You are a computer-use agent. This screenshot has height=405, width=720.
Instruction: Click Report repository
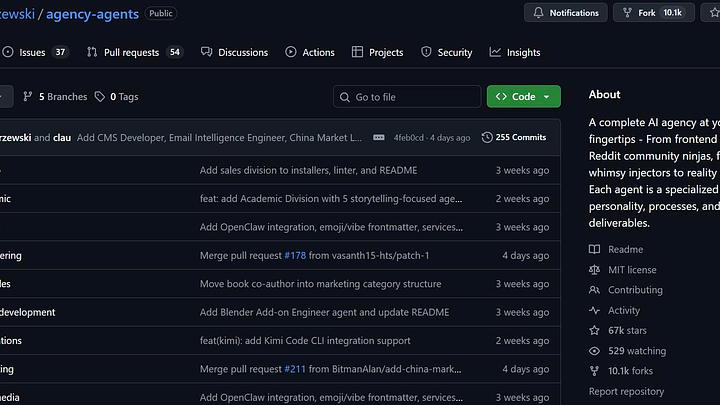pos(626,391)
